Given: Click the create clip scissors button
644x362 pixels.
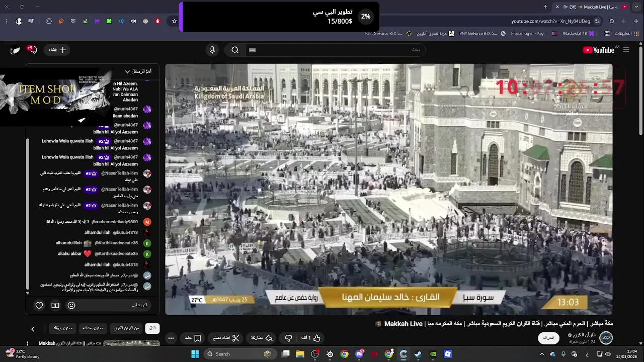Looking at the screenshot, I should click(x=226, y=338).
